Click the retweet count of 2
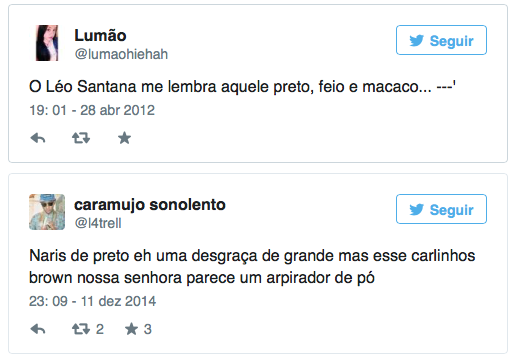The image size is (523, 363). pos(100,329)
